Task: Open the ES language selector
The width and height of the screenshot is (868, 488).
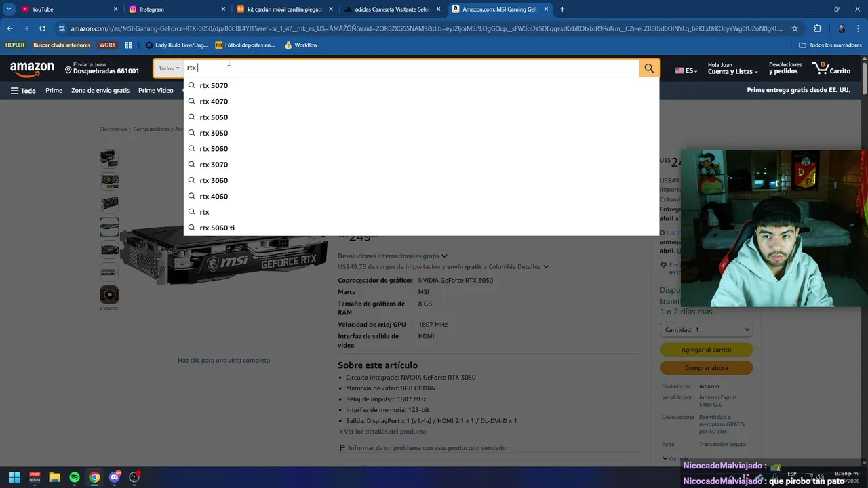Action: [686, 70]
